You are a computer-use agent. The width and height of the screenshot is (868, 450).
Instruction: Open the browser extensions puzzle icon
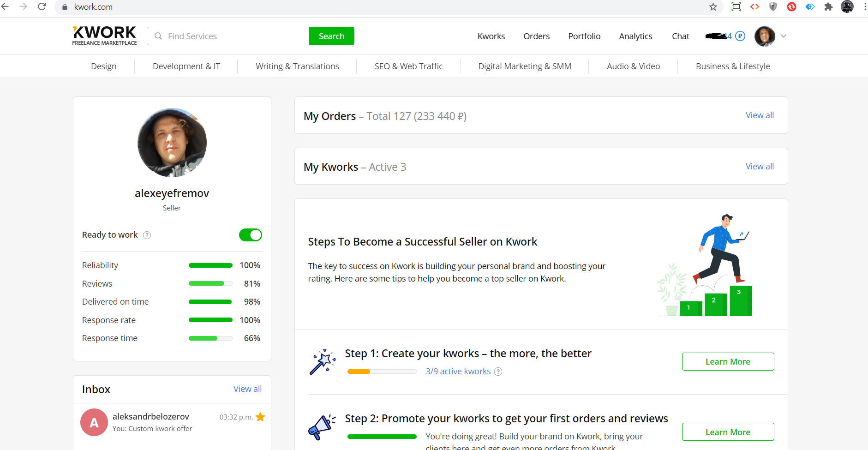[x=828, y=6]
